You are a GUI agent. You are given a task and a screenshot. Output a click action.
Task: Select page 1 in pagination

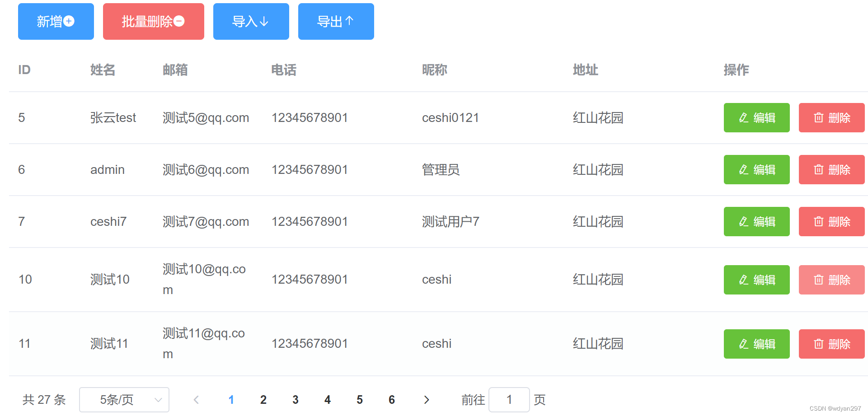tap(231, 400)
